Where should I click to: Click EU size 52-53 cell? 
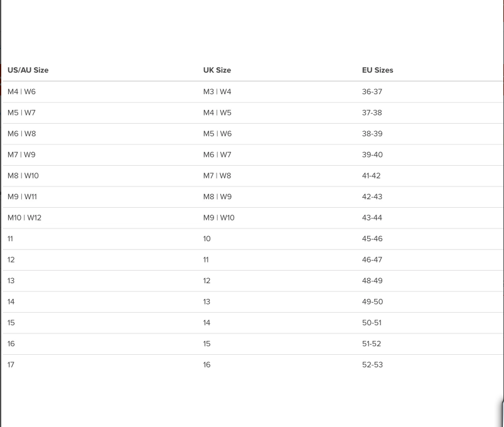click(x=372, y=365)
